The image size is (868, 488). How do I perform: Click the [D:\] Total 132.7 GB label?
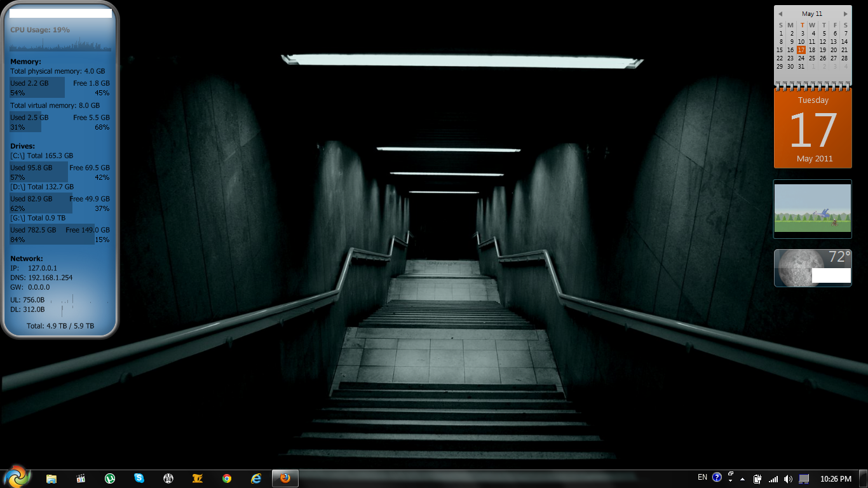42,187
